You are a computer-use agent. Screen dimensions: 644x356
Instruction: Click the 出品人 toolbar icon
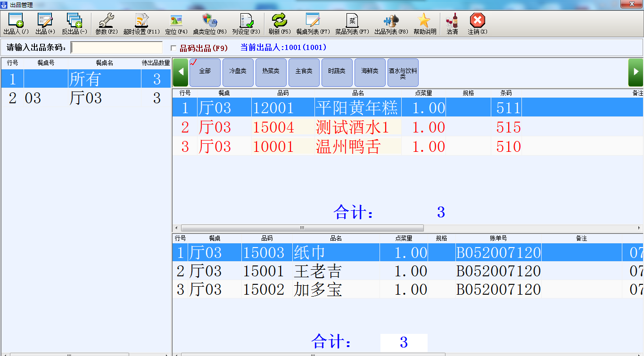tap(16, 21)
